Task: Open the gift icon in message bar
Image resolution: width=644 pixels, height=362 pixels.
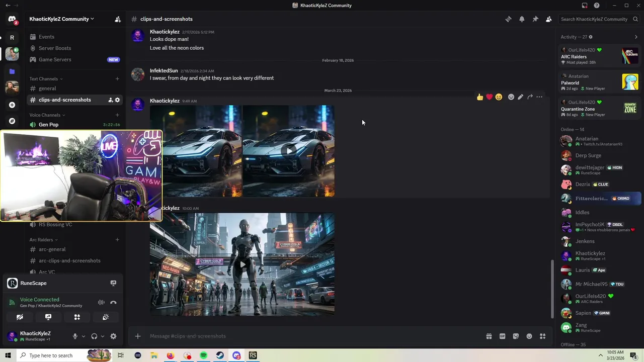Action: (x=489, y=336)
